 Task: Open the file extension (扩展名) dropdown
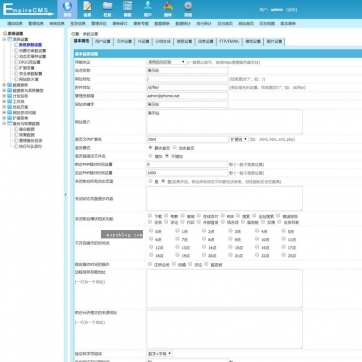coord(239,139)
